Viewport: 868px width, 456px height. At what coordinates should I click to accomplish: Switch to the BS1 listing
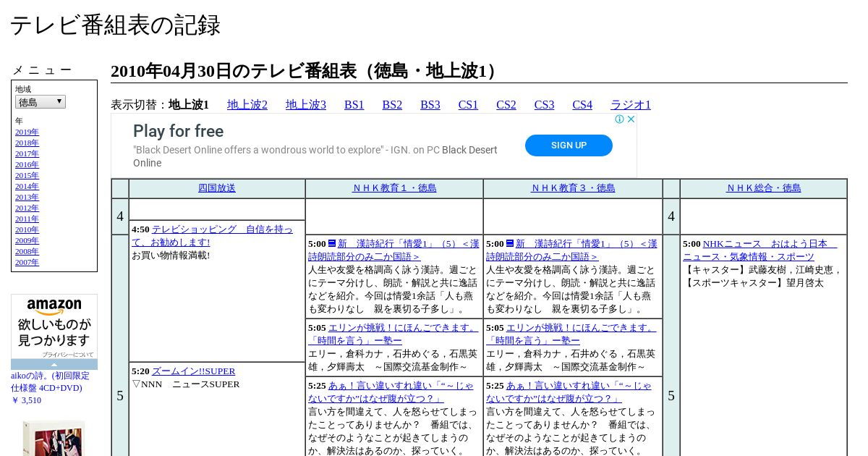354,105
